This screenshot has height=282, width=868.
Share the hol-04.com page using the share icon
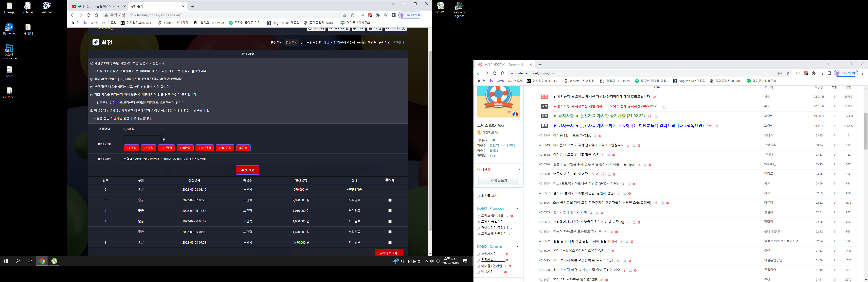[344, 15]
